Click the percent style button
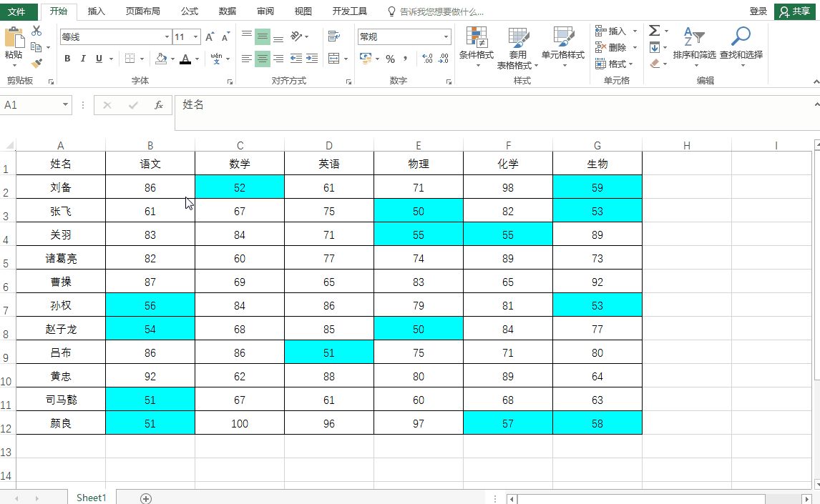 pyautogui.click(x=390, y=59)
